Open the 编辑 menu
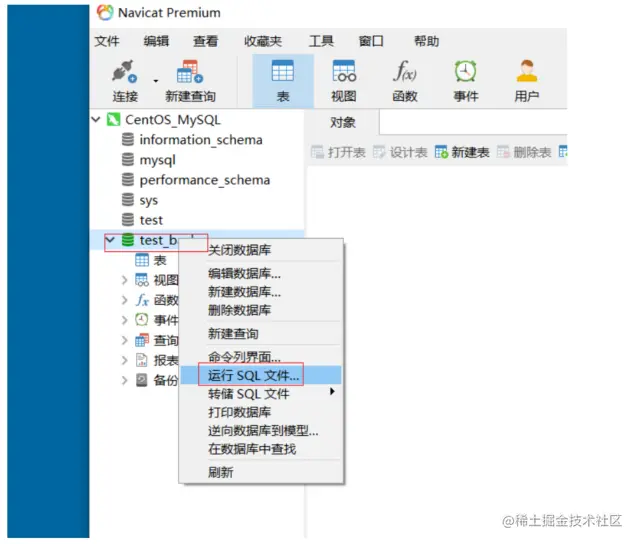Screen dimensions: 638x544 coord(157,41)
